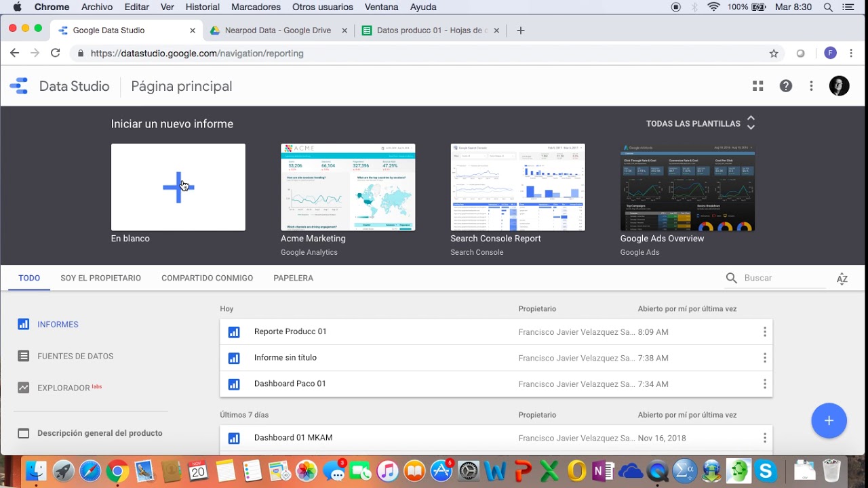Open Skype from the Dock

pos(766,470)
